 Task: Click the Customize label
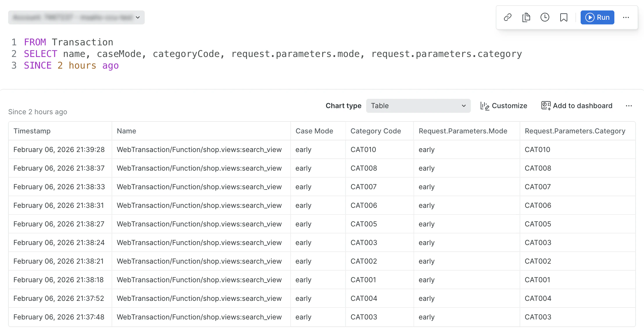pos(509,106)
